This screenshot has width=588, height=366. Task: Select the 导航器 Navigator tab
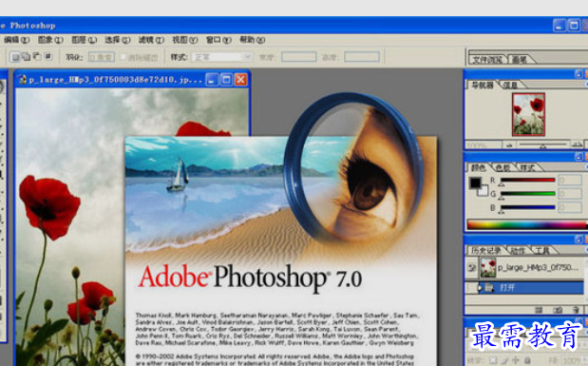pos(483,85)
